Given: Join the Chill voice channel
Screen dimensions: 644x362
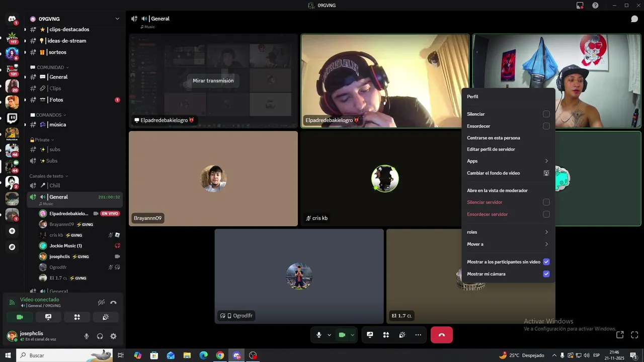Looking at the screenshot, I should pyautogui.click(x=75, y=186).
